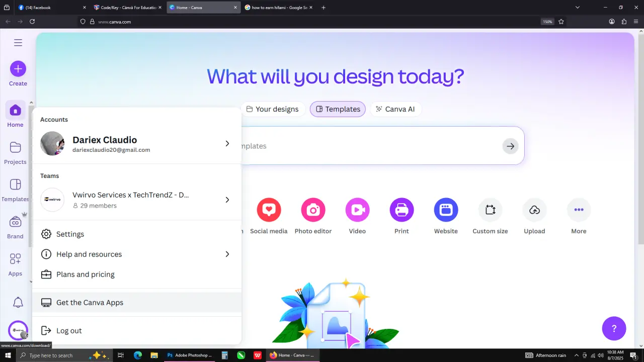The image size is (644, 362).
Task: Expand the Vwirvo Services team chevron
Action: (227, 200)
